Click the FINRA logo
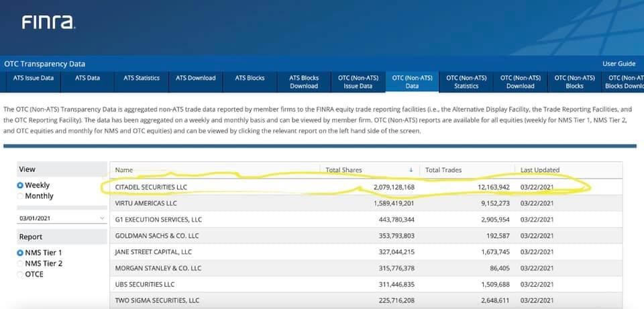Screen dimensions: 644x309 click(48, 23)
